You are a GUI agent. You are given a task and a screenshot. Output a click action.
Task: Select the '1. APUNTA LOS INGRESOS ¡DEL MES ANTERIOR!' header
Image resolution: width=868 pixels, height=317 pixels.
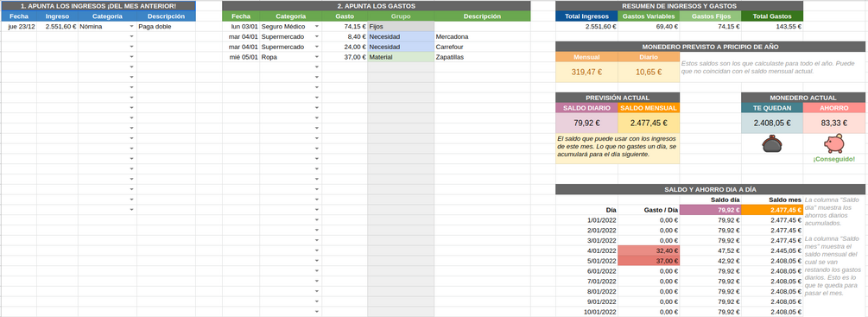pyautogui.click(x=98, y=6)
